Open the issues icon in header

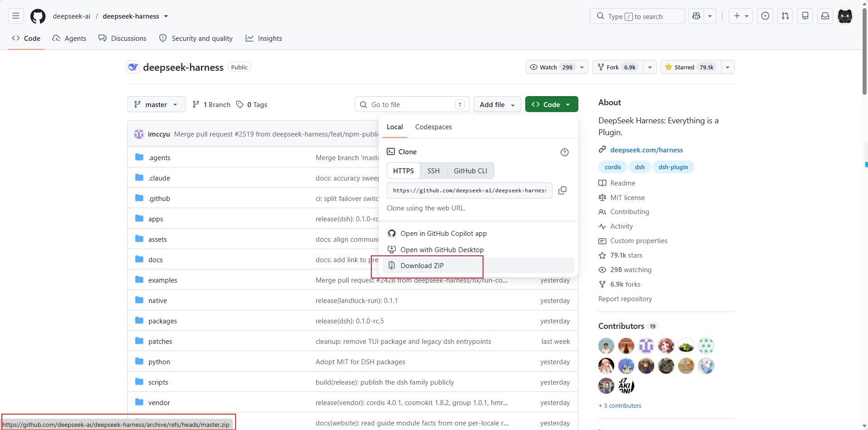(x=765, y=16)
